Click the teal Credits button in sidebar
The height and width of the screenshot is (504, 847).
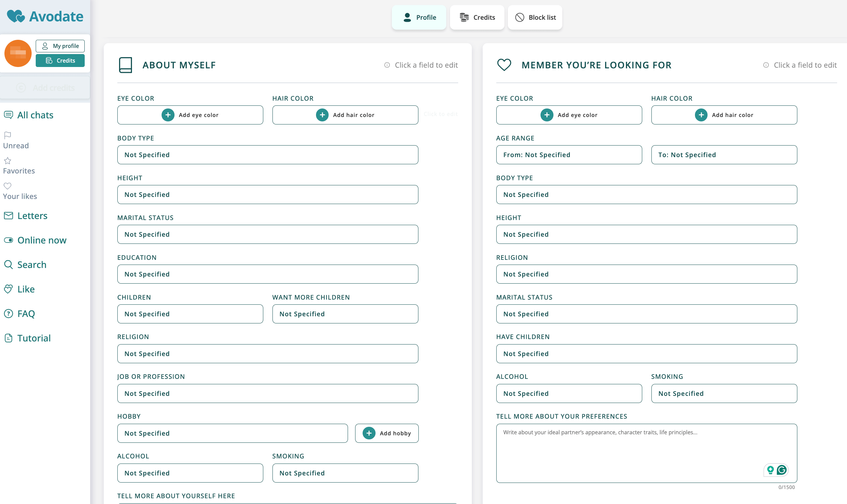[60, 61]
